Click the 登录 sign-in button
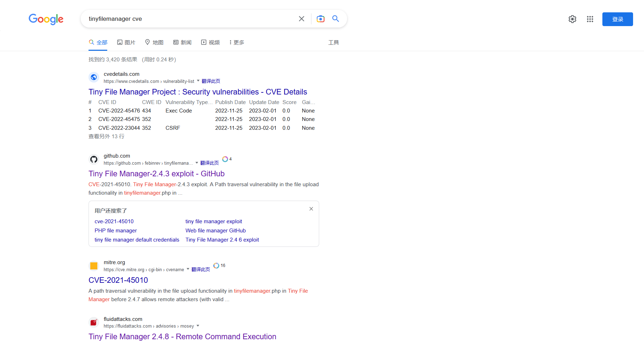 [x=618, y=19]
